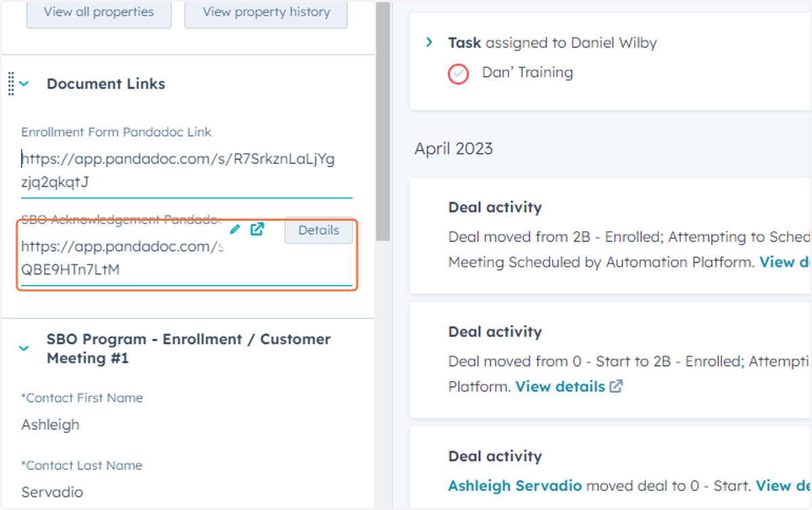Image resolution: width=812 pixels, height=510 pixels.
Task: Select the SBO Program - Enrollment / Customer Meeting #1 heading
Action: click(x=189, y=348)
